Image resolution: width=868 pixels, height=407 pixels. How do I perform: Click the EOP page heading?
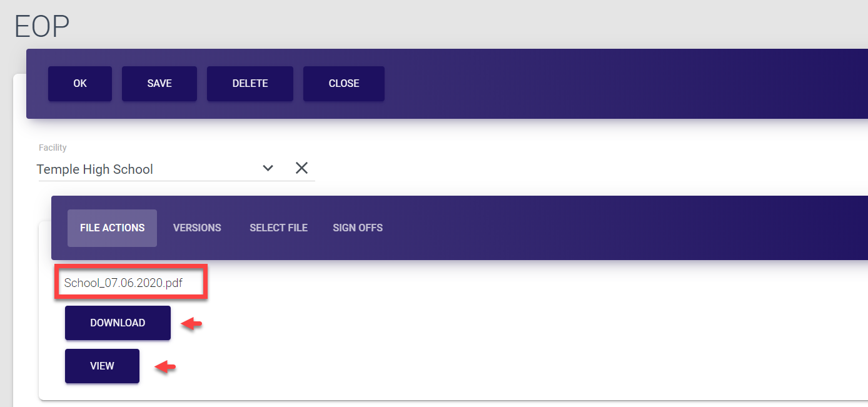(x=42, y=26)
